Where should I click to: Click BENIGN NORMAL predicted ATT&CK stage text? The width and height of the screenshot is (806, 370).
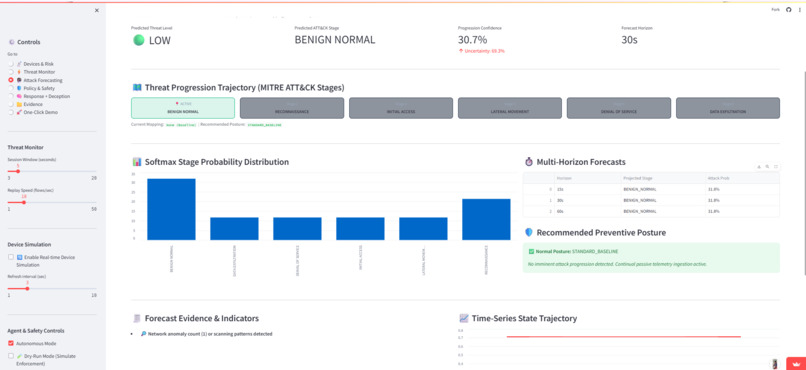point(335,40)
